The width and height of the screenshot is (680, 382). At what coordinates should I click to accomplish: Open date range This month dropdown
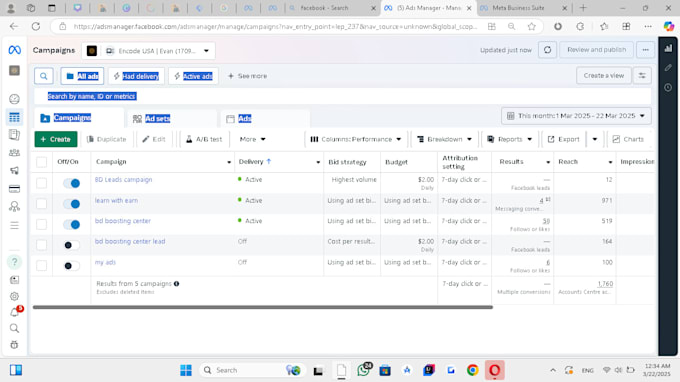pos(576,116)
